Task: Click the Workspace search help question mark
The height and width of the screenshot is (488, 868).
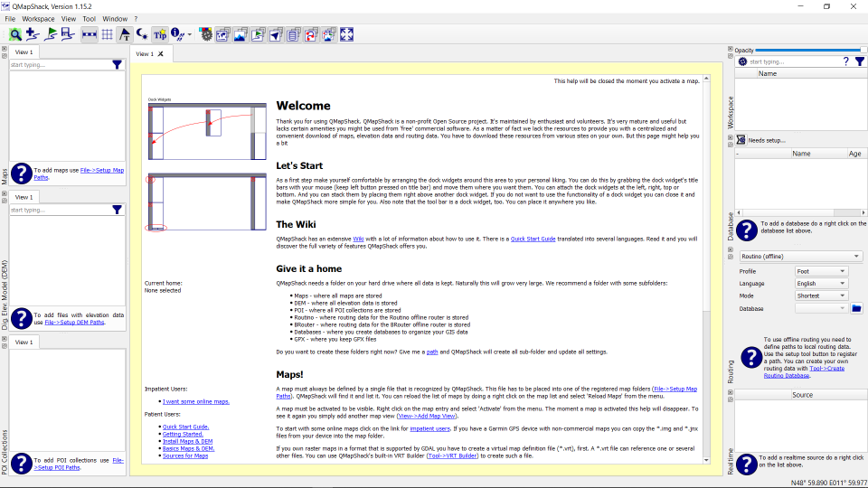Action: (x=846, y=61)
